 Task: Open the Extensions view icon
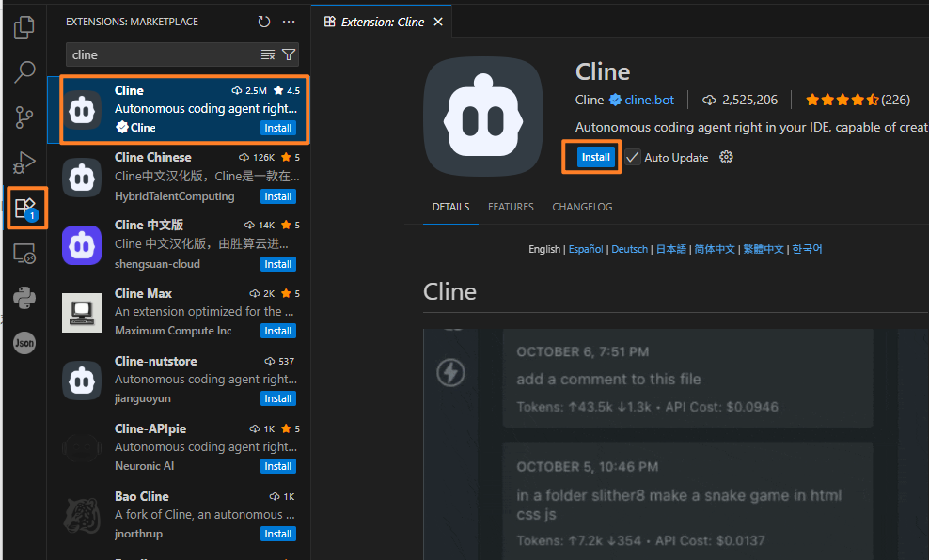(26, 209)
